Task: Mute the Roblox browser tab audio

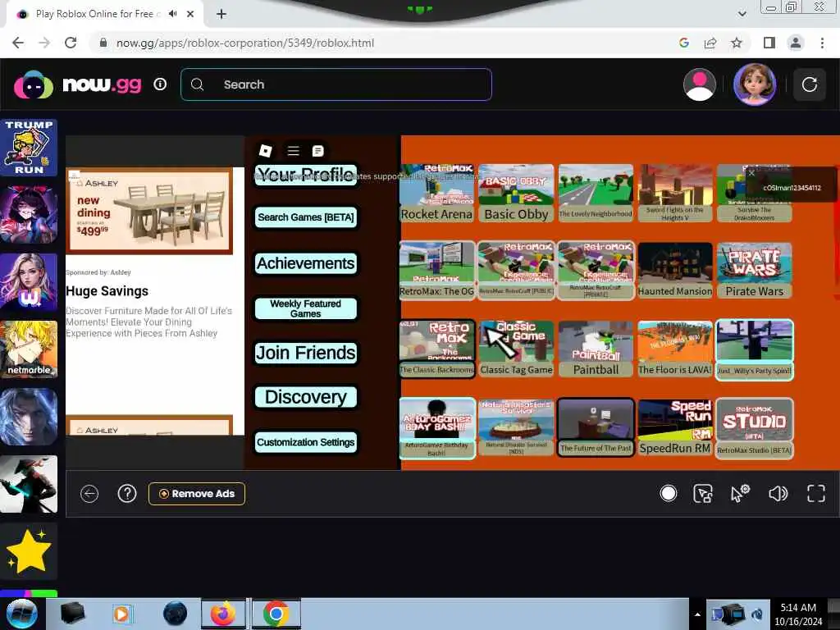Action: click(172, 14)
